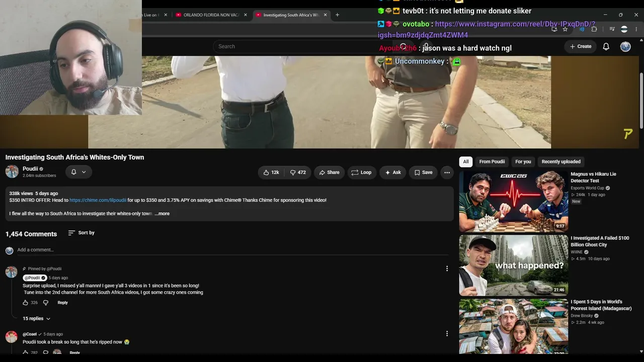Open 'I Investigated A Failed $100 Billion Ghost City' title
The width and height of the screenshot is (644, 362).
pos(600,241)
